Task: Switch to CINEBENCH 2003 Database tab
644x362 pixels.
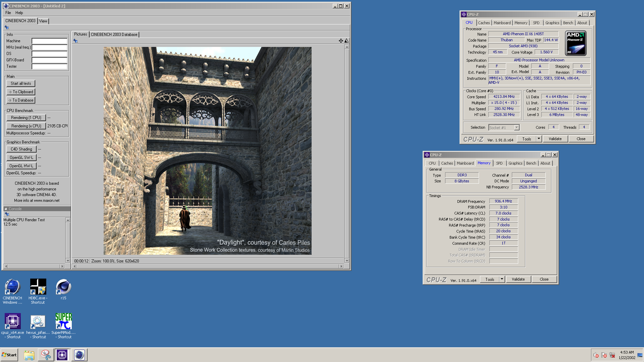Action: [x=114, y=35]
